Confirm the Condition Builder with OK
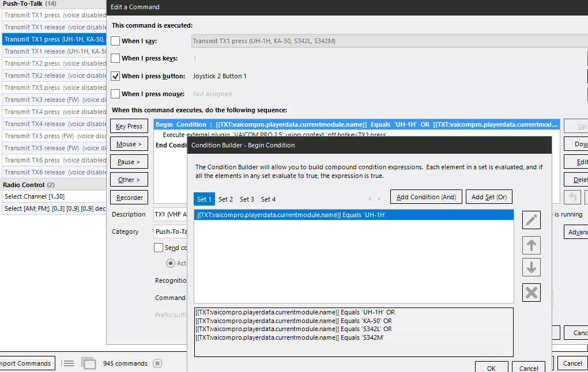588x372 pixels. click(491, 368)
